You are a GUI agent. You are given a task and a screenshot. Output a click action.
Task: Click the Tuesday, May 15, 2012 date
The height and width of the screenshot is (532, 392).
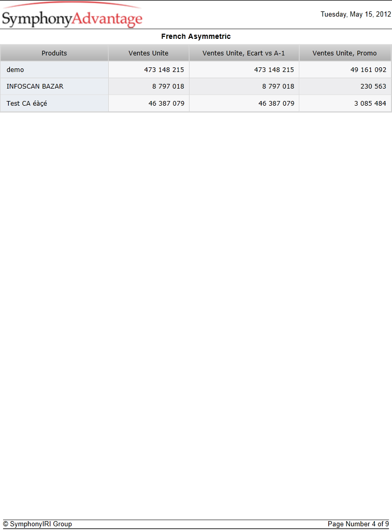pyautogui.click(x=356, y=15)
